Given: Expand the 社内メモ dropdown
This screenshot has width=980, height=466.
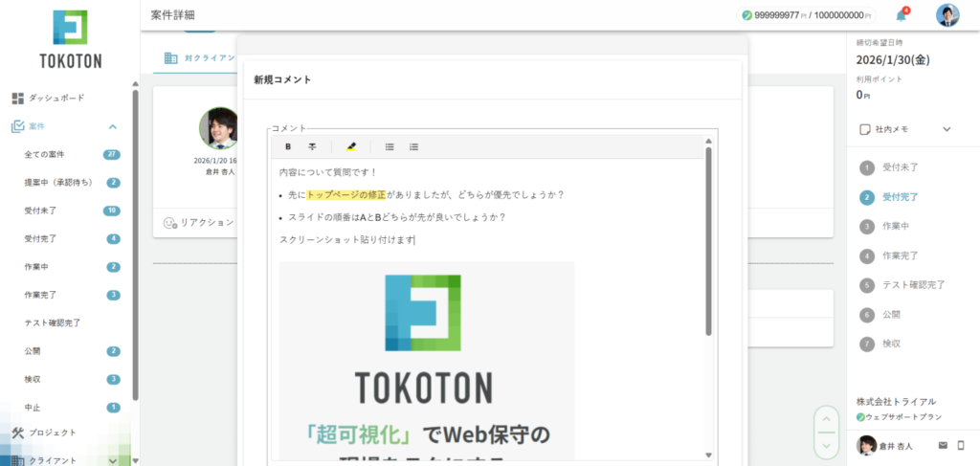Looking at the screenshot, I should click(947, 128).
